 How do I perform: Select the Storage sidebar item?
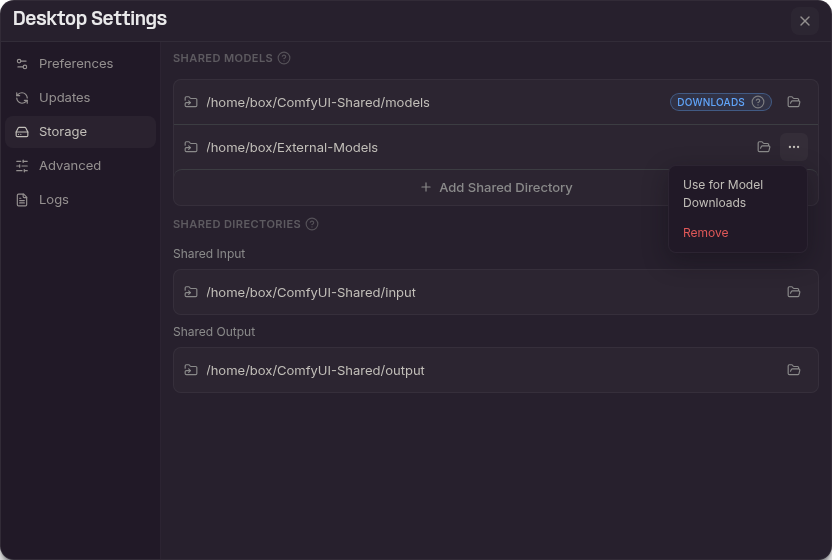tap(80, 132)
